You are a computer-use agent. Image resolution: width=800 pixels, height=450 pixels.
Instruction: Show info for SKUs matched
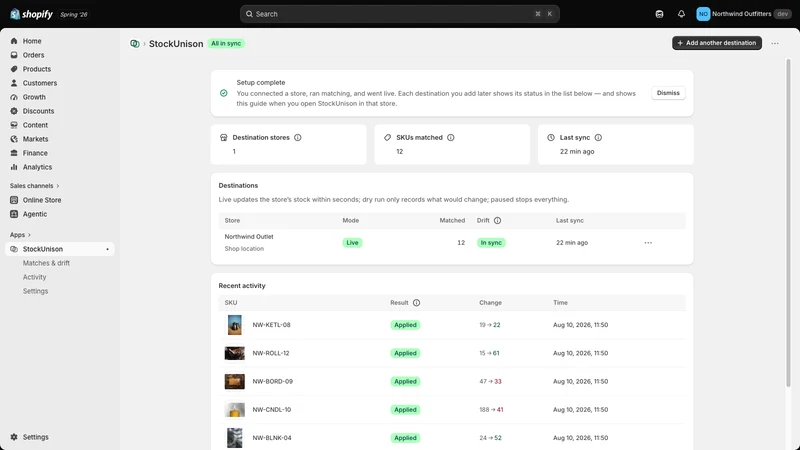[x=451, y=137]
